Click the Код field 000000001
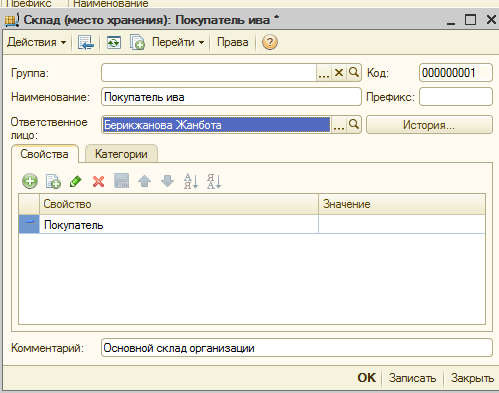This screenshot has width=499, height=393. (x=456, y=73)
